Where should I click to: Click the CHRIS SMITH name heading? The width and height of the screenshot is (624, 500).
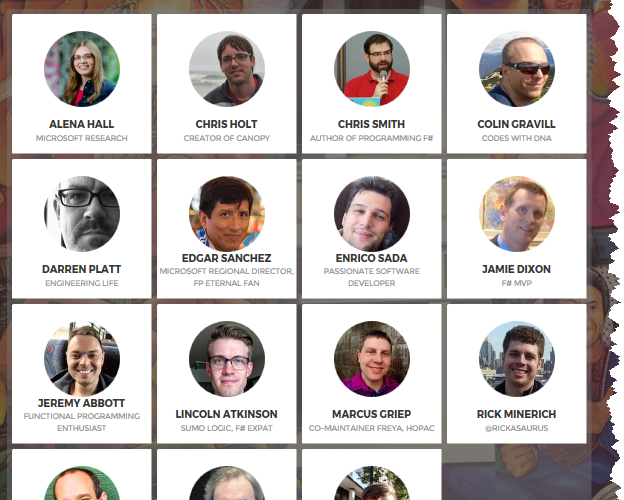[371, 124]
